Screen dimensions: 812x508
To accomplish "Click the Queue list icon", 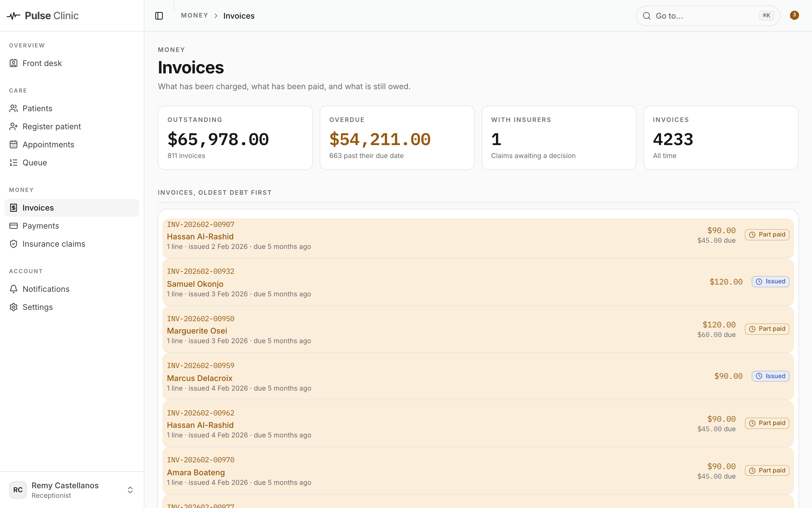I will (x=14, y=163).
